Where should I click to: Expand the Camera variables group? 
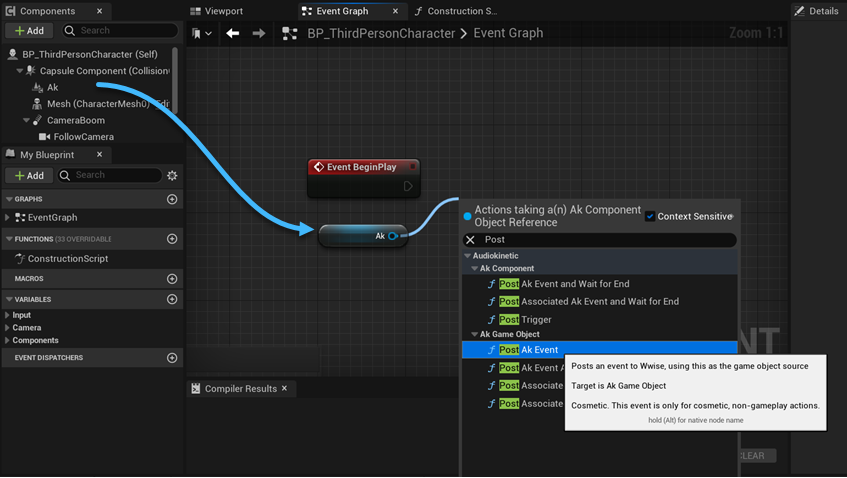click(8, 328)
